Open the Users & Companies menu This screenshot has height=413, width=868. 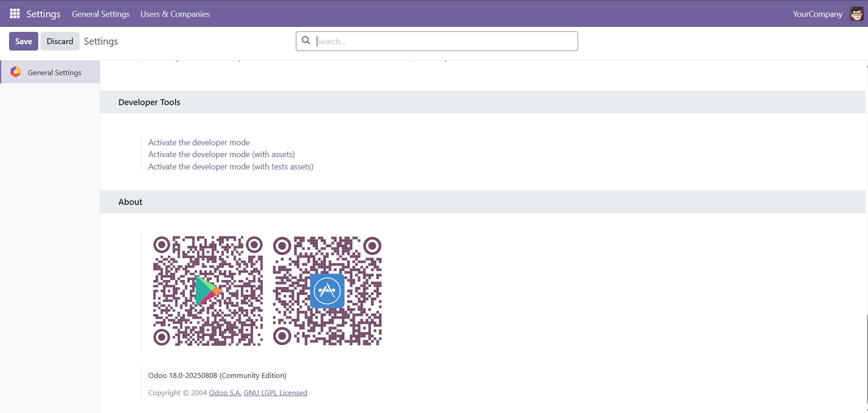pos(175,14)
